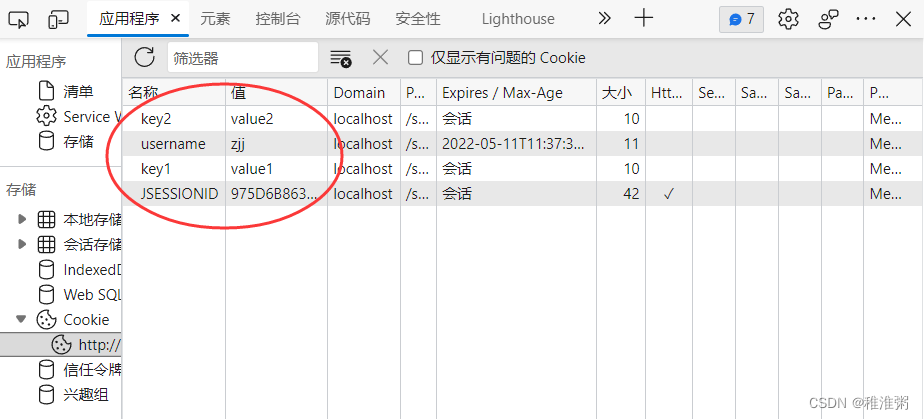Screen dimensions: 924x419
Task: Show more tabs chevron
Action: click(604, 19)
